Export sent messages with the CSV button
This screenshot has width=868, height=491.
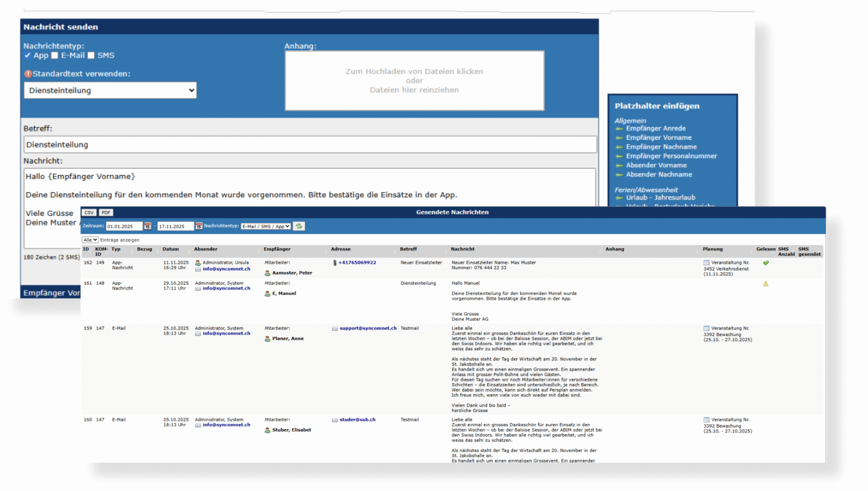point(89,212)
